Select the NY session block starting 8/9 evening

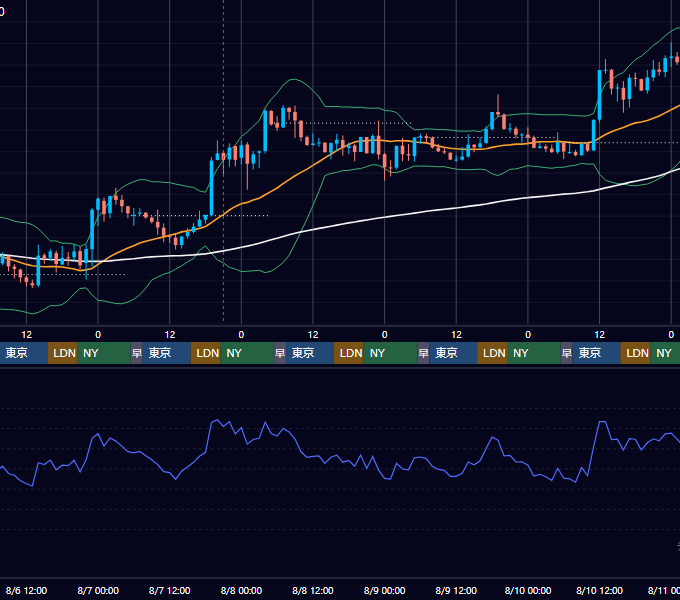[534, 353]
